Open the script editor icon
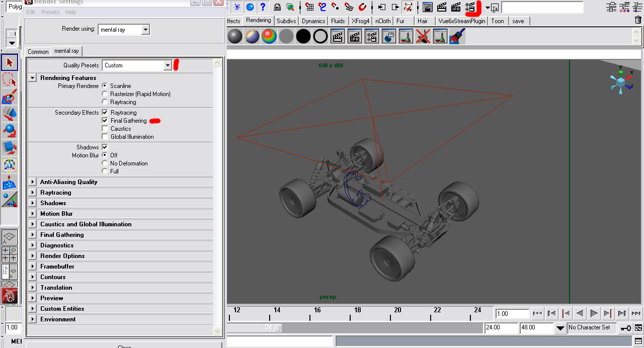The image size is (644, 348). 638,341
